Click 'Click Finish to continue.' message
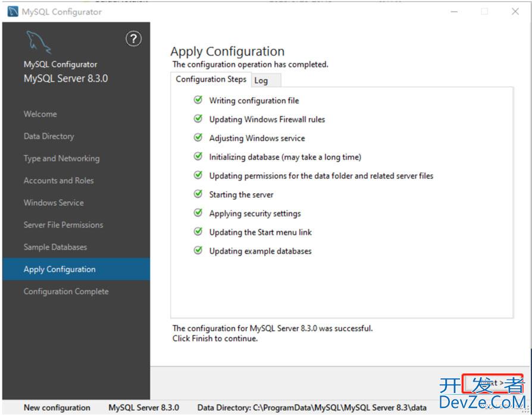532x415 pixels. tap(215, 338)
